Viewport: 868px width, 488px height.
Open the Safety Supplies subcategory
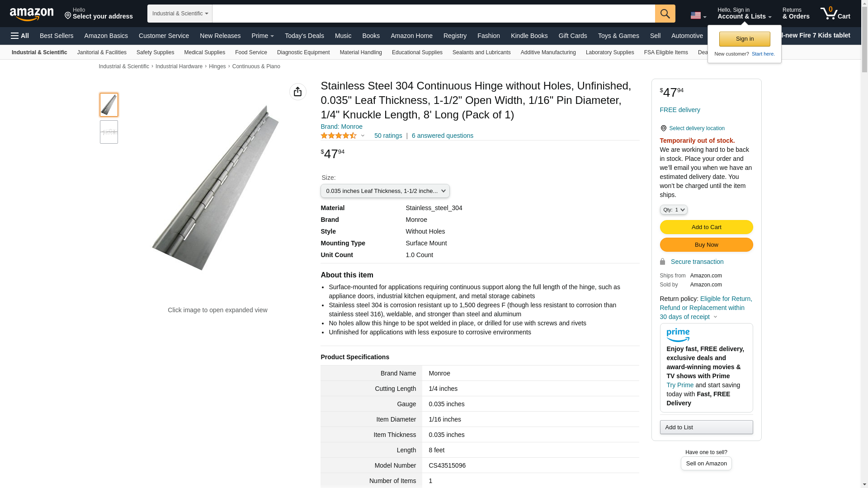155,52
